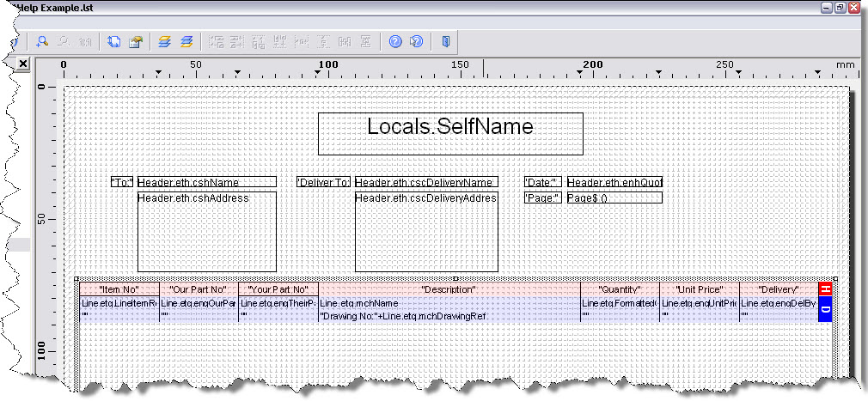This screenshot has width=868, height=401.
Task: Select the "Drawing No:"+Line.etq.mchDrawingRef cell
Action: (449, 316)
